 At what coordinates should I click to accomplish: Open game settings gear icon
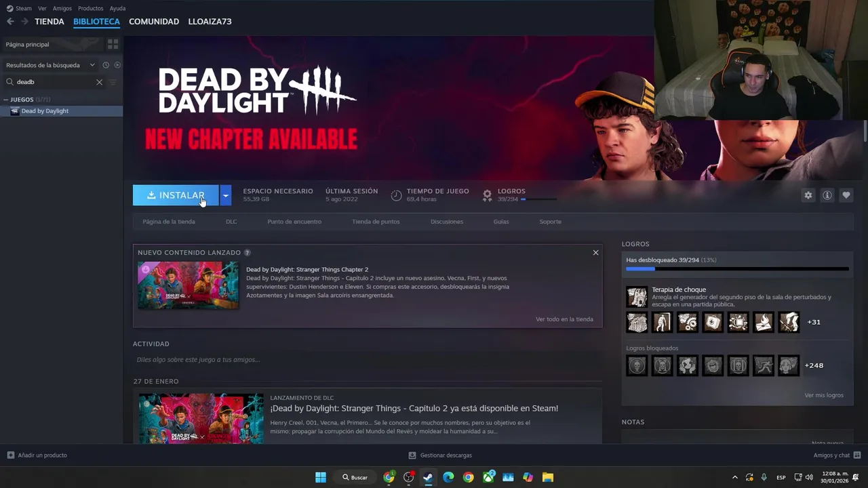coord(808,195)
